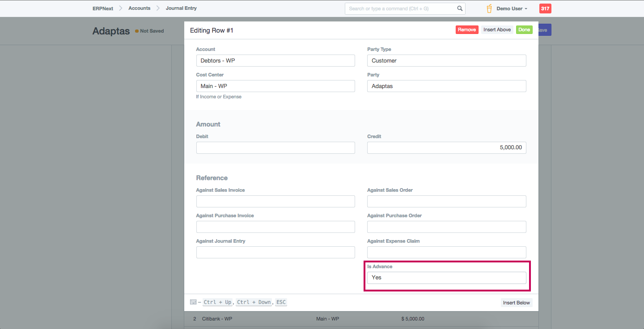Open the Is Advance dropdown
Image resolution: width=644 pixels, height=329 pixels.
446,278
